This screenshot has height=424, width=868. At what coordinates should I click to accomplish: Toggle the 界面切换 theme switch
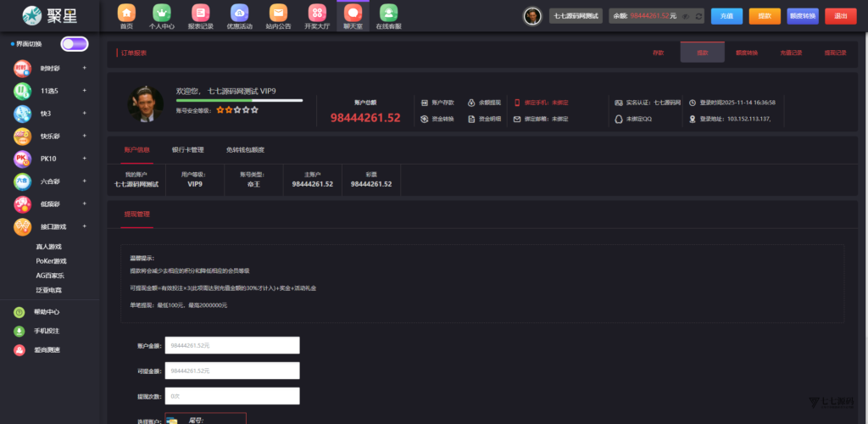click(74, 44)
